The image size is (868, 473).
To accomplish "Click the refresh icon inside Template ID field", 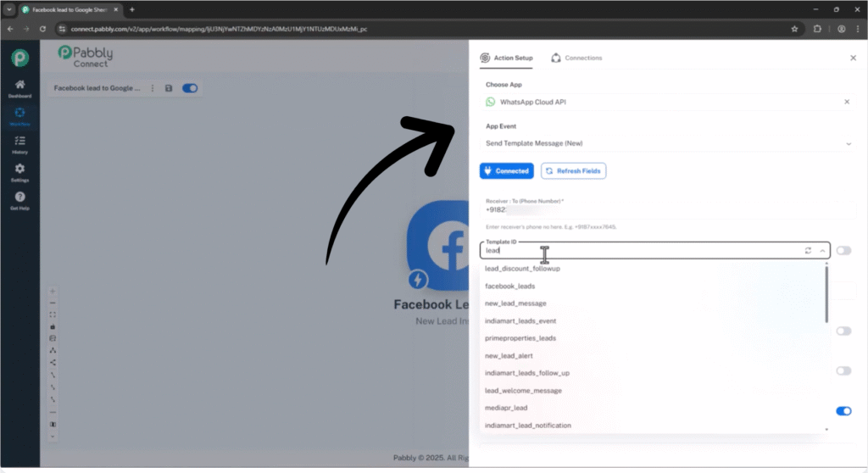I will click(808, 251).
